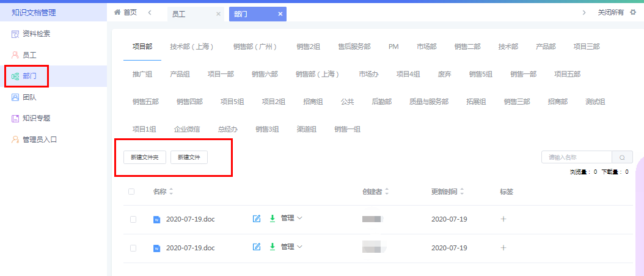Select the 售后服务部 department tab
Viewport: 644px width, 276px height.
[x=354, y=47]
